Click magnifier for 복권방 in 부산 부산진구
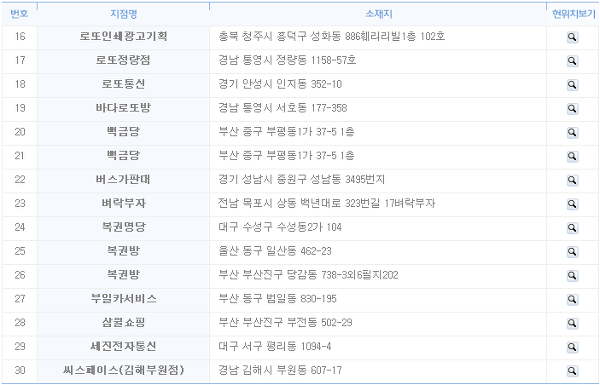This screenshot has width=600, height=385. (x=572, y=276)
